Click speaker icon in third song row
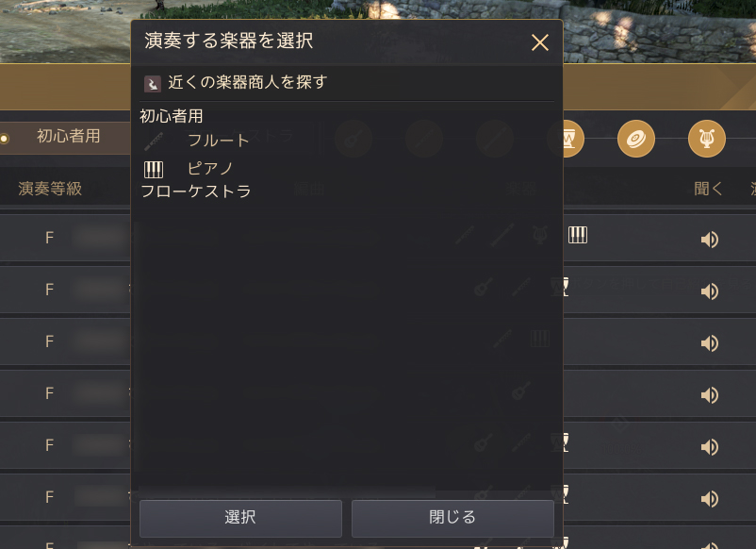This screenshot has width=756, height=549. click(709, 343)
